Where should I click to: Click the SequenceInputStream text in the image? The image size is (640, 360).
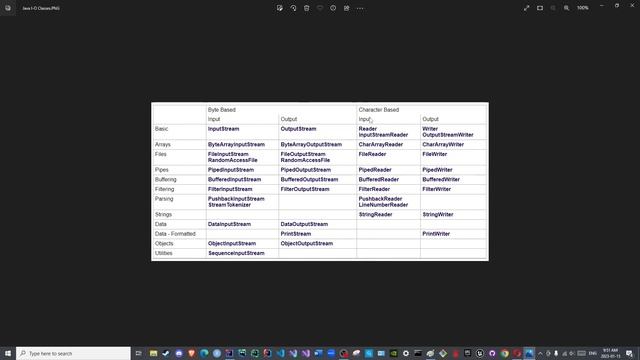[x=236, y=253]
